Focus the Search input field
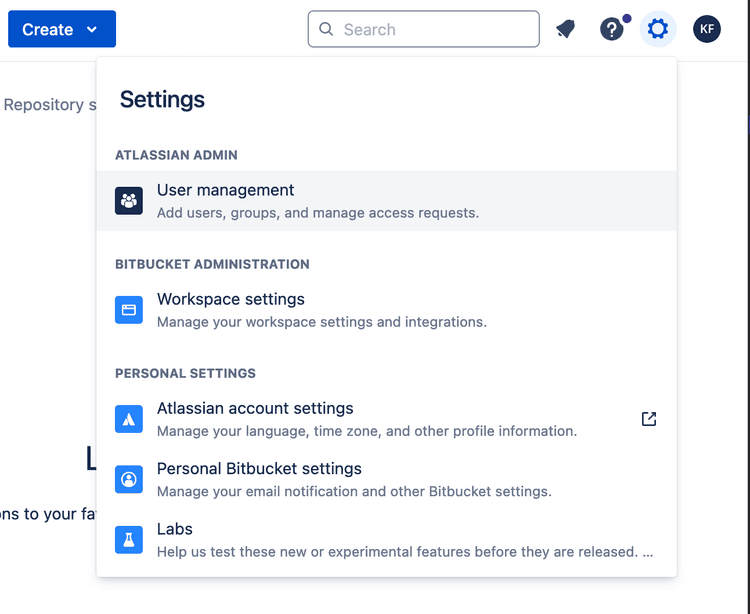The image size is (750, 614). [423, 29]
